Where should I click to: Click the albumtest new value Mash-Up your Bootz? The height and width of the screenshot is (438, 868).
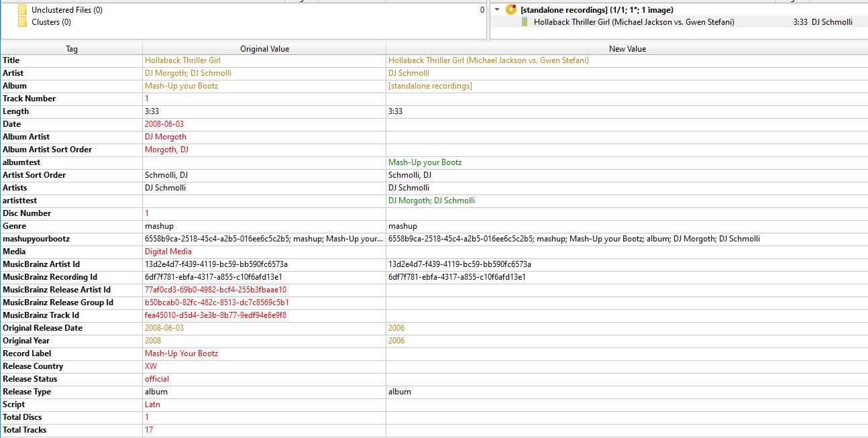point(425,162)
